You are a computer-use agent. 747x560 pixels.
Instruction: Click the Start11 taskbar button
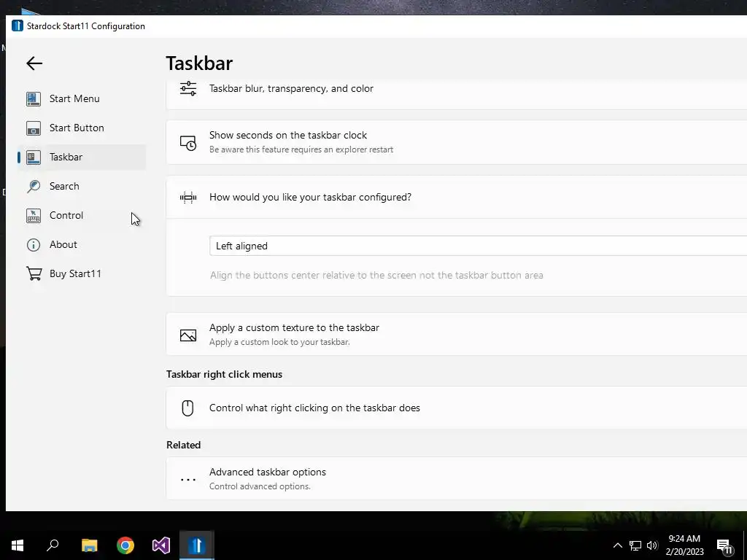click(197, 545)
